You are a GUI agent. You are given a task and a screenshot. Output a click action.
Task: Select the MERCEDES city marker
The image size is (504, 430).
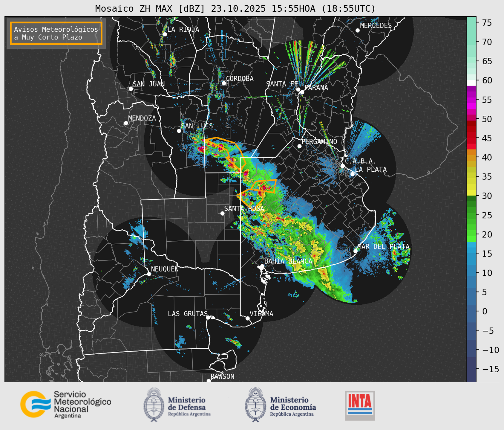(357, 31)
